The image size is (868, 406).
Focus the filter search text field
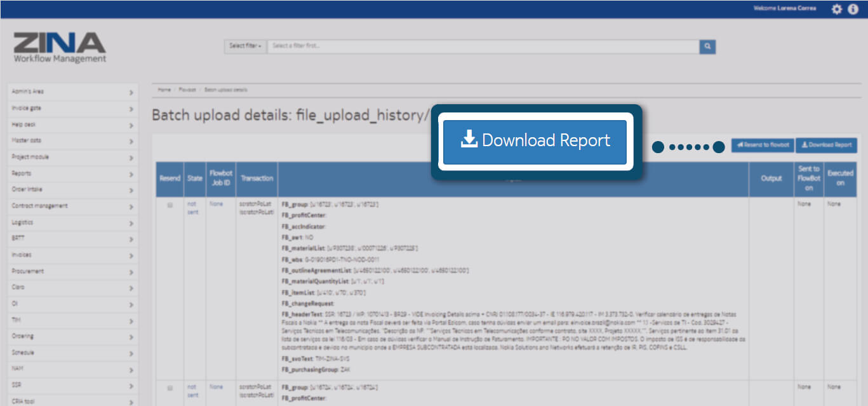coord(483,46)
